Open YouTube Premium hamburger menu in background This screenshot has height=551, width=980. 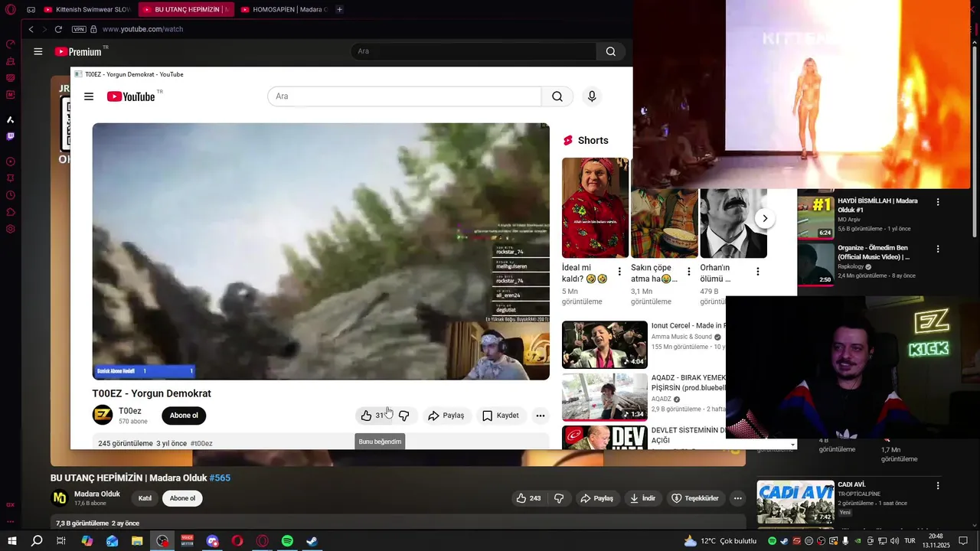38,51
